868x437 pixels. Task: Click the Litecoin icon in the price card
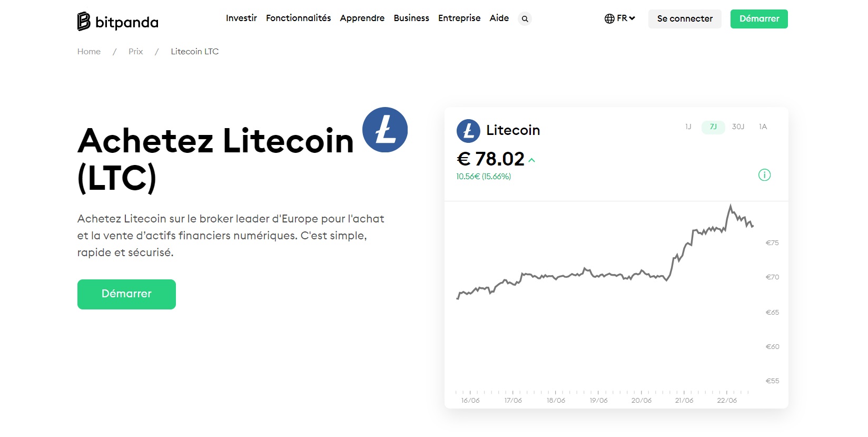[x=468, y=130]
